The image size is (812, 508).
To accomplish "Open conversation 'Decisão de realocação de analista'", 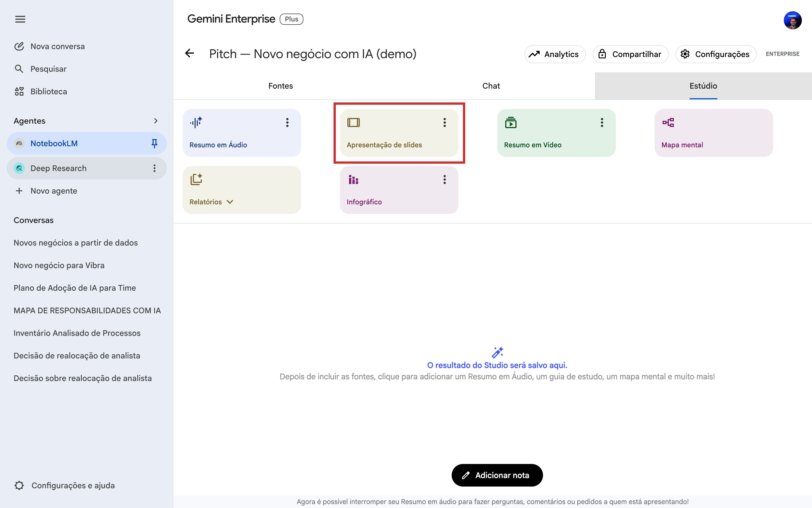I will point(77,356).
